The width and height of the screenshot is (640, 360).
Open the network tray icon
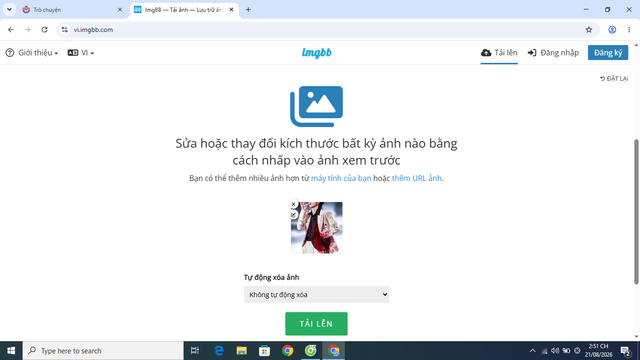click(x=544, y=351)
